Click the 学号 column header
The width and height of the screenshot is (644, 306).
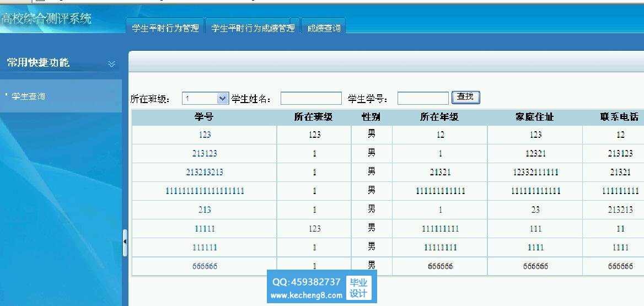point(204,117)
